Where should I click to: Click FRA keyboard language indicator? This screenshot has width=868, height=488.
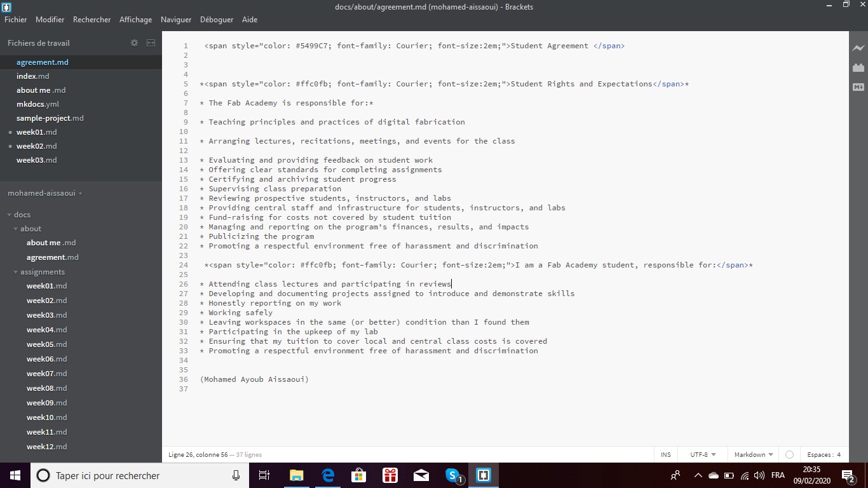click(x=778, y=475)
